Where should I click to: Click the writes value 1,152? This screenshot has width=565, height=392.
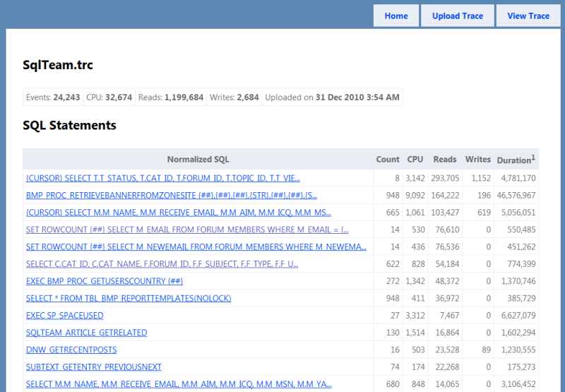[x=481, y=178]
